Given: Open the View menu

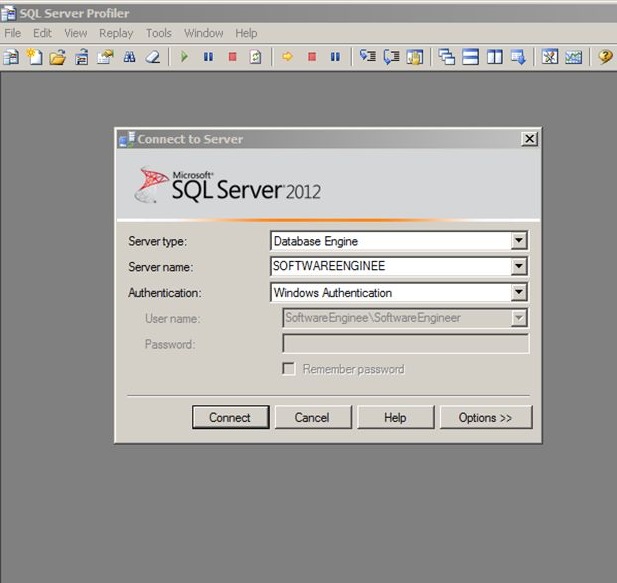Looking at the screenshot, I should [x=76, y=33].
